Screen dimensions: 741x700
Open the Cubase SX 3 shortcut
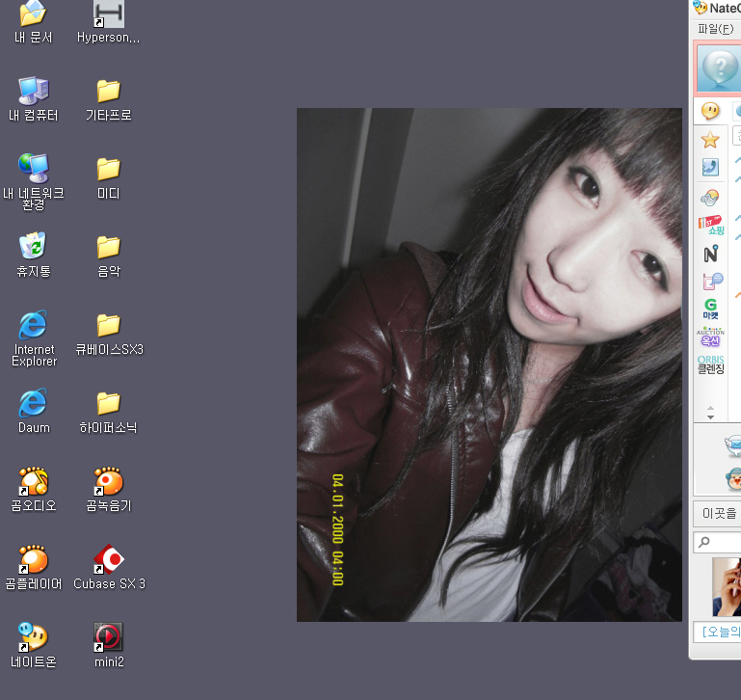click(109, 560)
